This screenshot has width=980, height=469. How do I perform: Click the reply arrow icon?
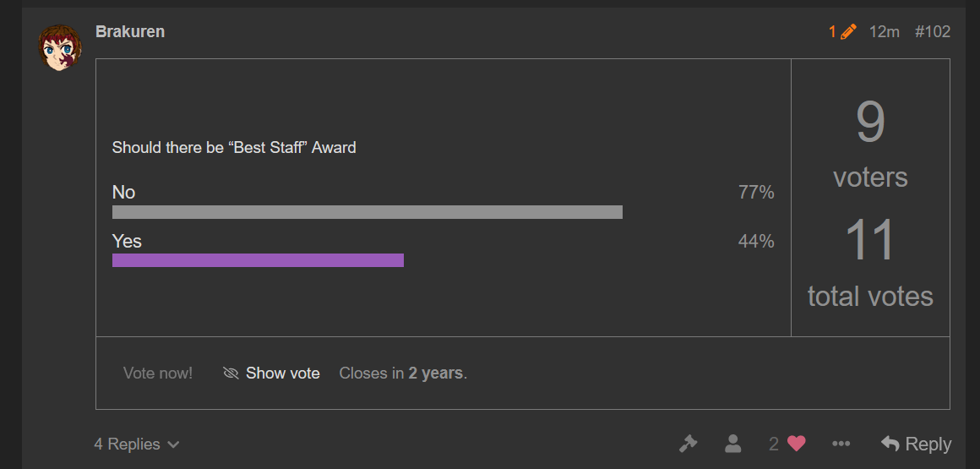coord(890,444)
